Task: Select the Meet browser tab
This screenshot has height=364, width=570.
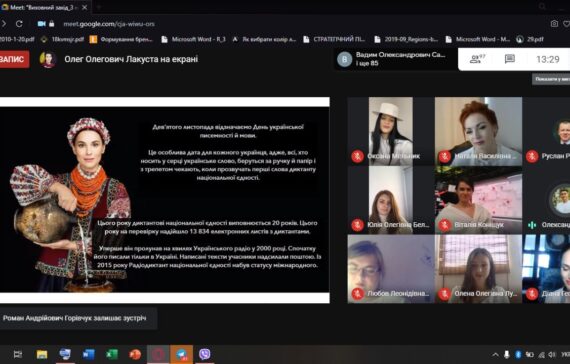Action: 44,7
